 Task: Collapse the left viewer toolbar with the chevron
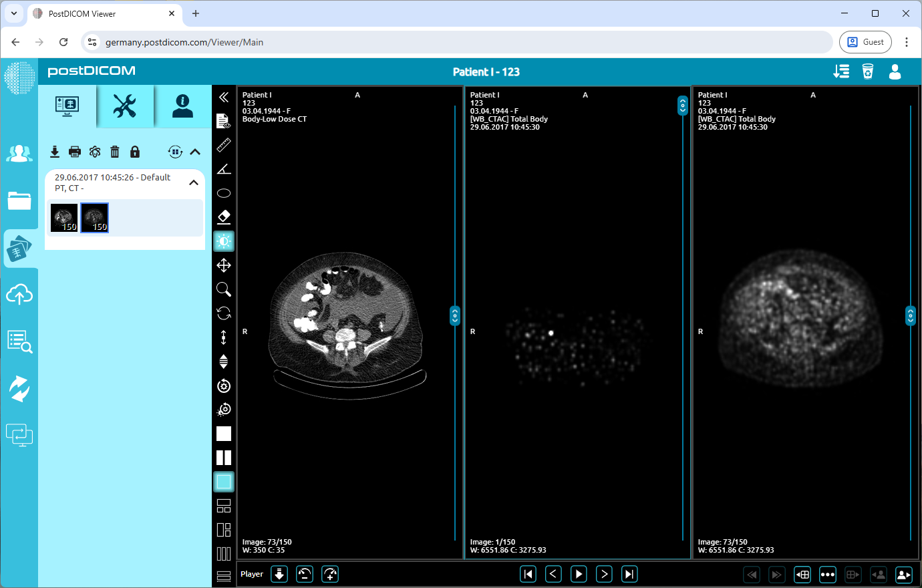coord(224,96)
